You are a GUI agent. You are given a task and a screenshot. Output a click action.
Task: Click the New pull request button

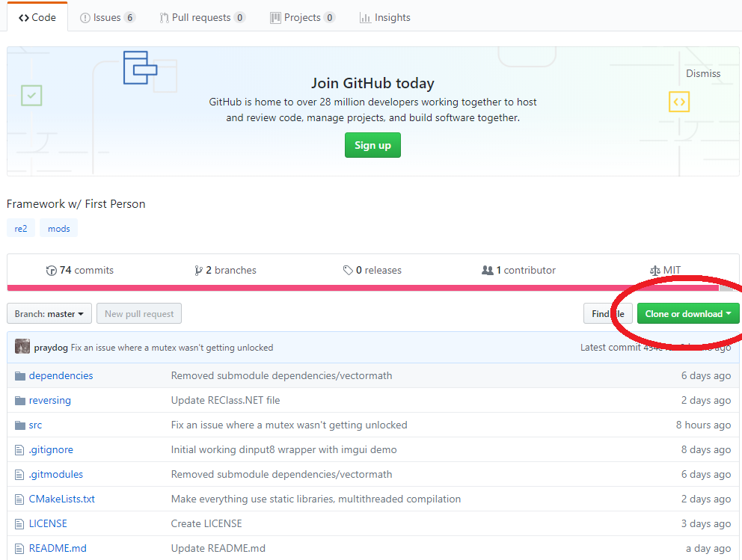point(139,313)
